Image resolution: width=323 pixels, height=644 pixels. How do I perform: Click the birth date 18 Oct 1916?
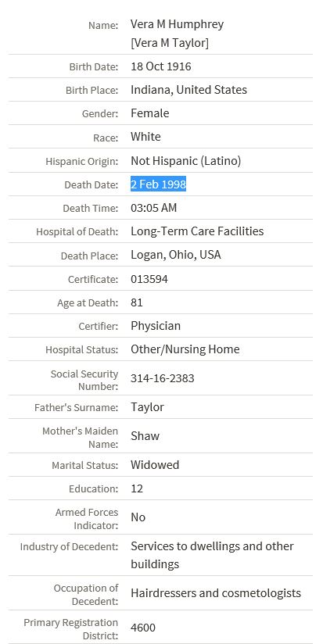[160, 66]
